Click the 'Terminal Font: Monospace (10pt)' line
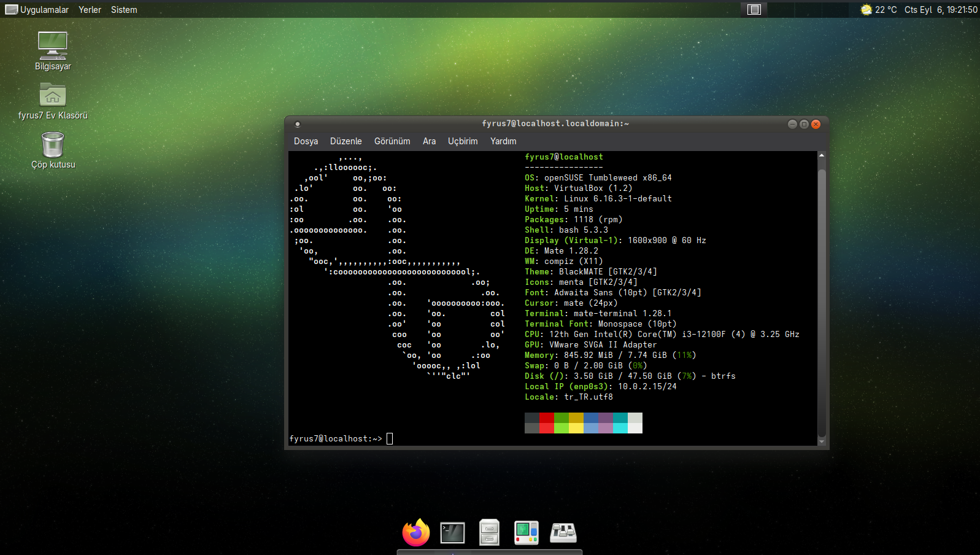 tap(601, 324)
